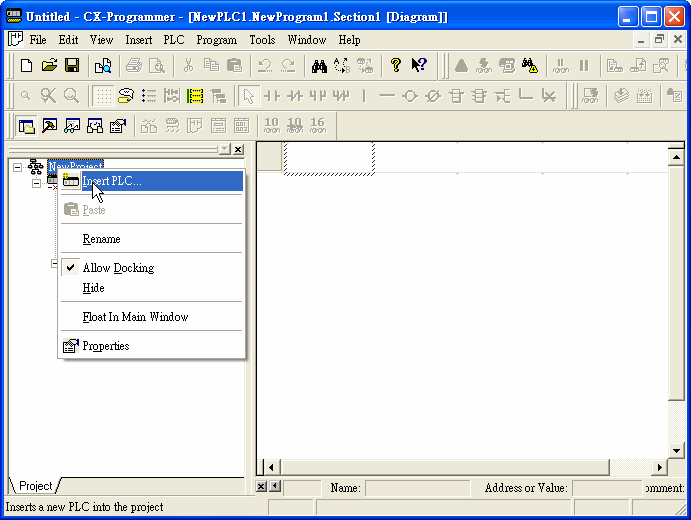Open the View menu
This screenshot has width=691, height=520.
[x=101, y=40]
